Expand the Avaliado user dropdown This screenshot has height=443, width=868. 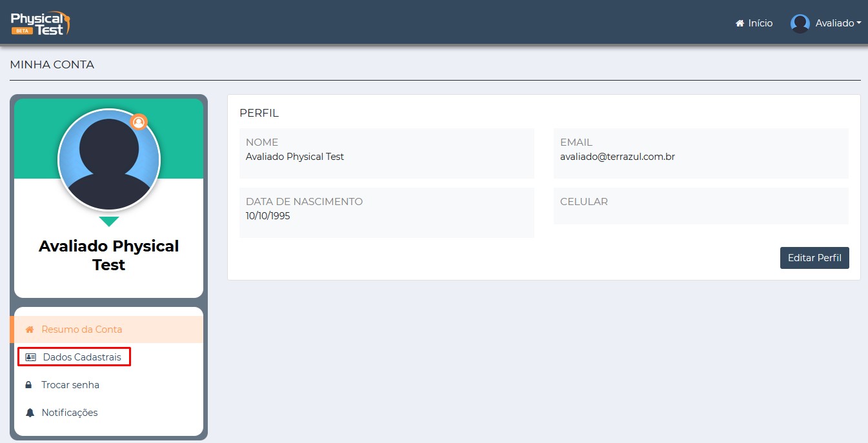pos(838,23)
